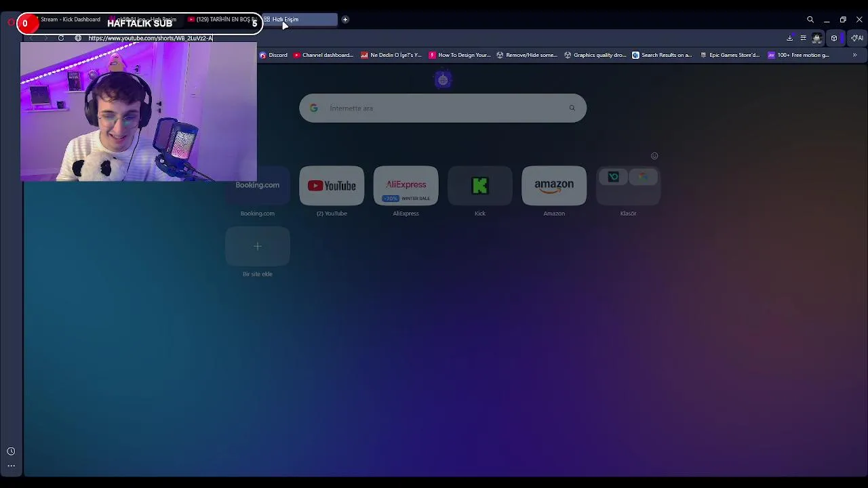Open the Channel dashboard bookmark

pyautogui.click(x=323, y=55)
